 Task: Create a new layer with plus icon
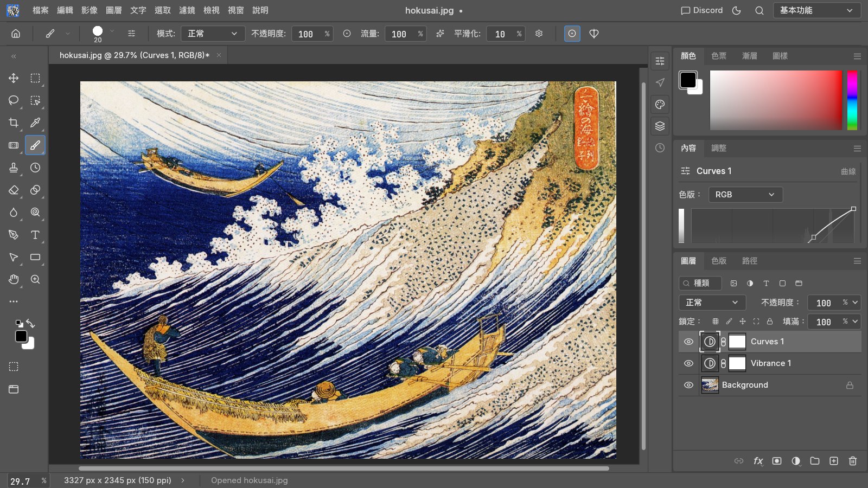click(x=834, y=461)
